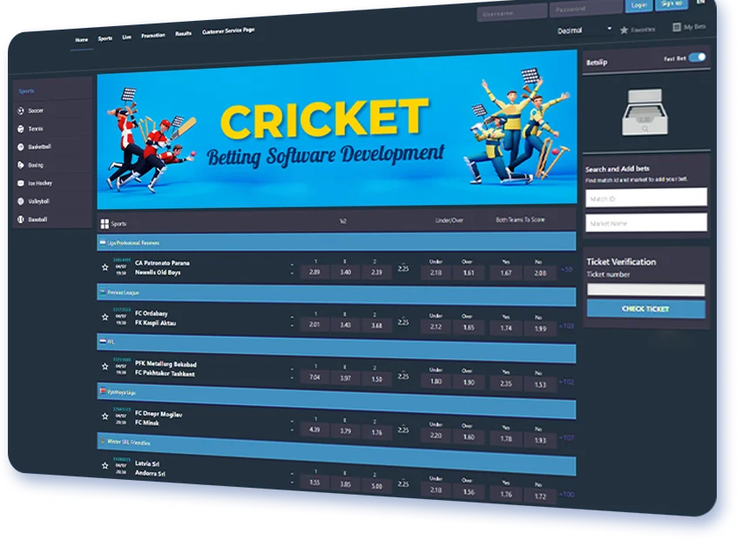Open My Bets in the header

coord(690,27)
